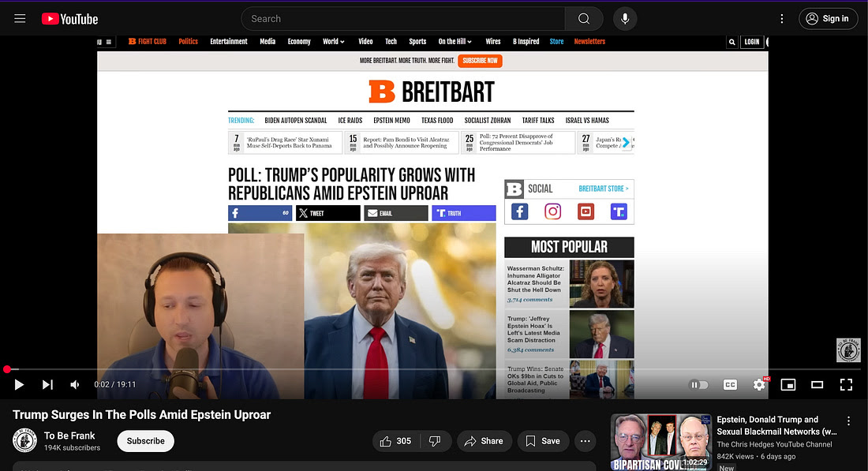Click the orange SUBSCRIBE NOW button

point(480,61)
